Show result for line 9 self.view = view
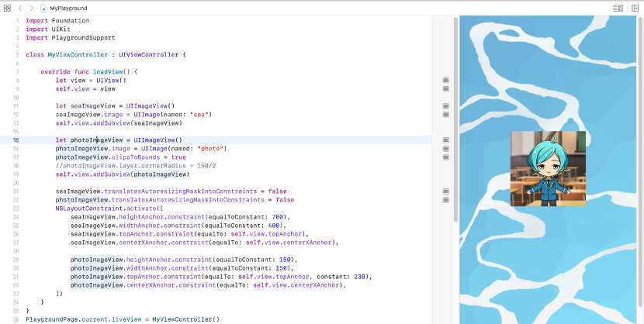644x324 pixels. [445, 89]
